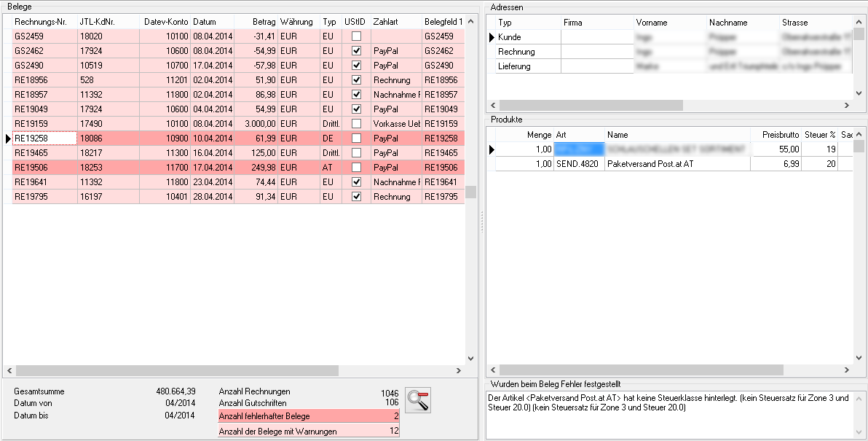Click the Datum column header in Belege
Viewport: 868px width, 441px height.
click(x=211, y=22)
